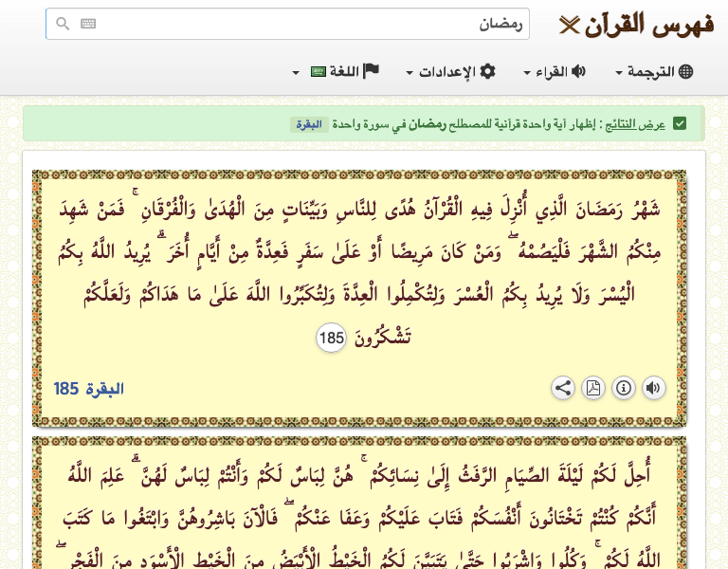Show info for verse 185

pos(624,388)
